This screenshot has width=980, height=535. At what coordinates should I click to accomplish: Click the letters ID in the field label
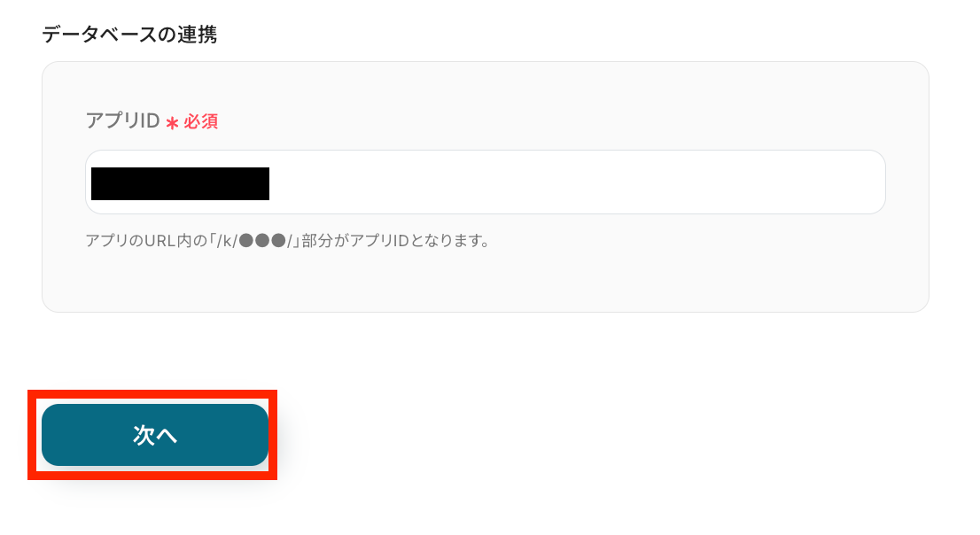click(150, 120)
